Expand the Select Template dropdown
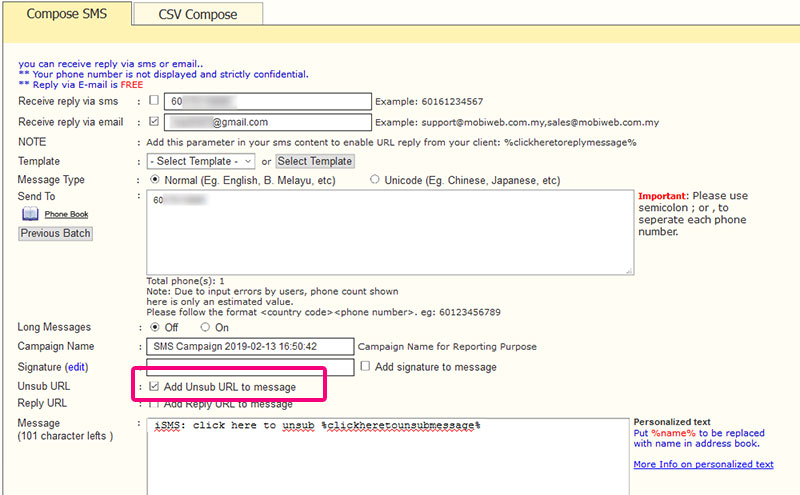 click(x=201, y=161)
